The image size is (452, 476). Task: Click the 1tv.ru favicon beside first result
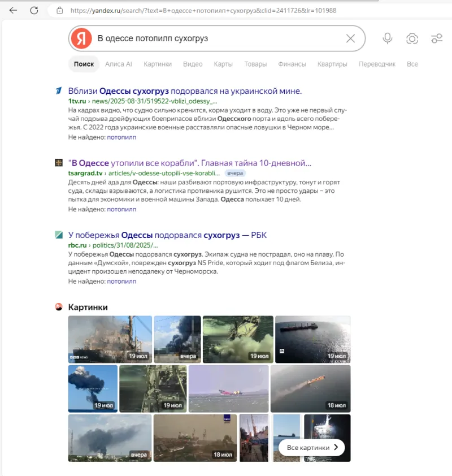pyautogui.click(x=59, y=90)
